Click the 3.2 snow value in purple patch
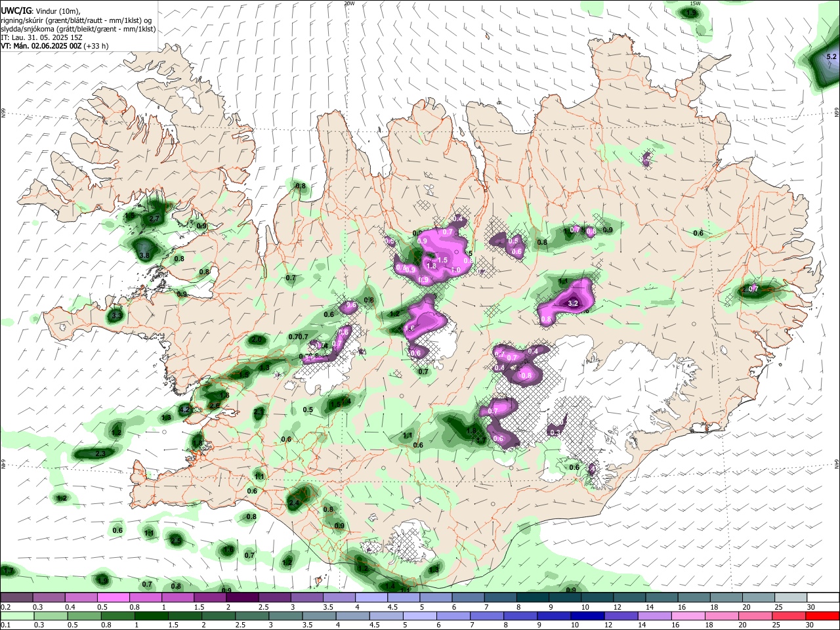 572,303
